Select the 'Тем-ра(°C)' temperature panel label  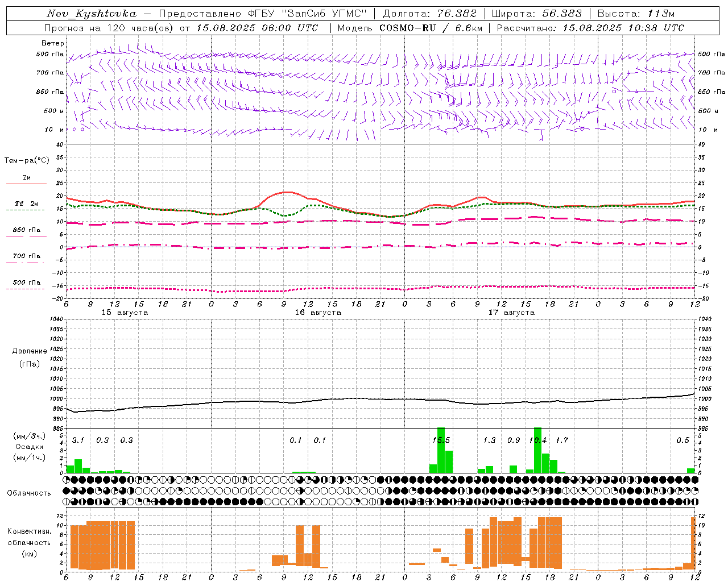27,161
